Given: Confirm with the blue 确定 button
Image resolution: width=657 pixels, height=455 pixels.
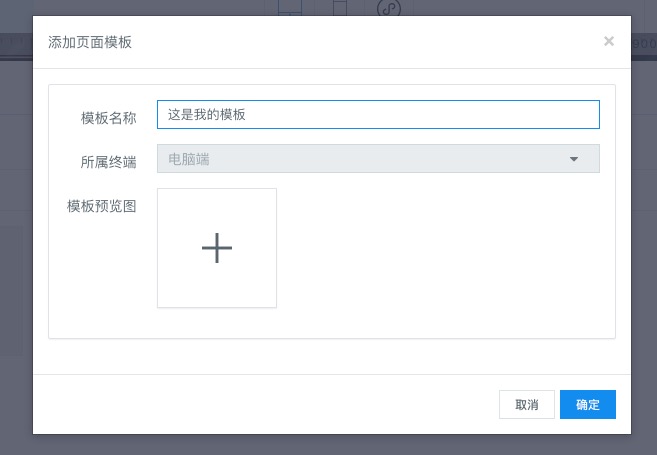Looking at the screenshot, I should 587,404.
